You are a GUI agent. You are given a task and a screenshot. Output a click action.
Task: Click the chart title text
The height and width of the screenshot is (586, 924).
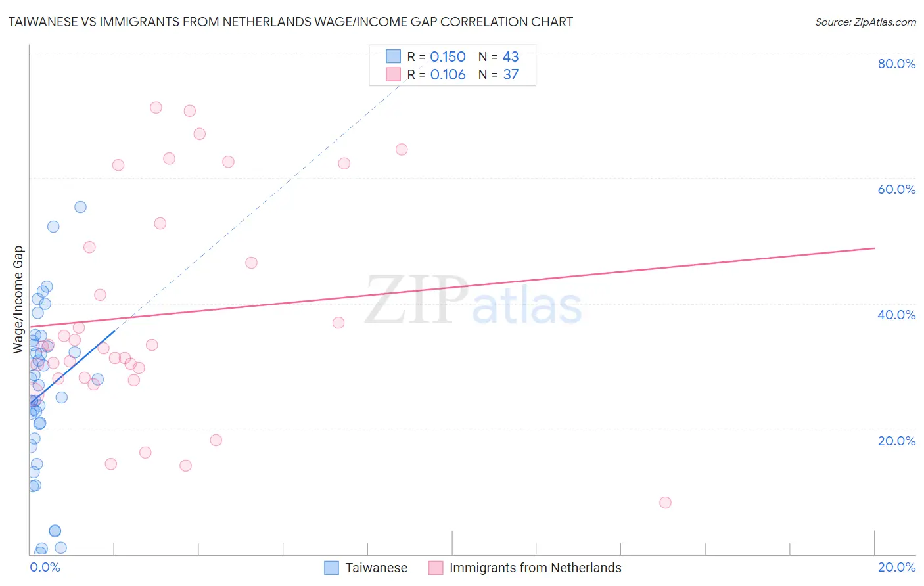(290, 22)
